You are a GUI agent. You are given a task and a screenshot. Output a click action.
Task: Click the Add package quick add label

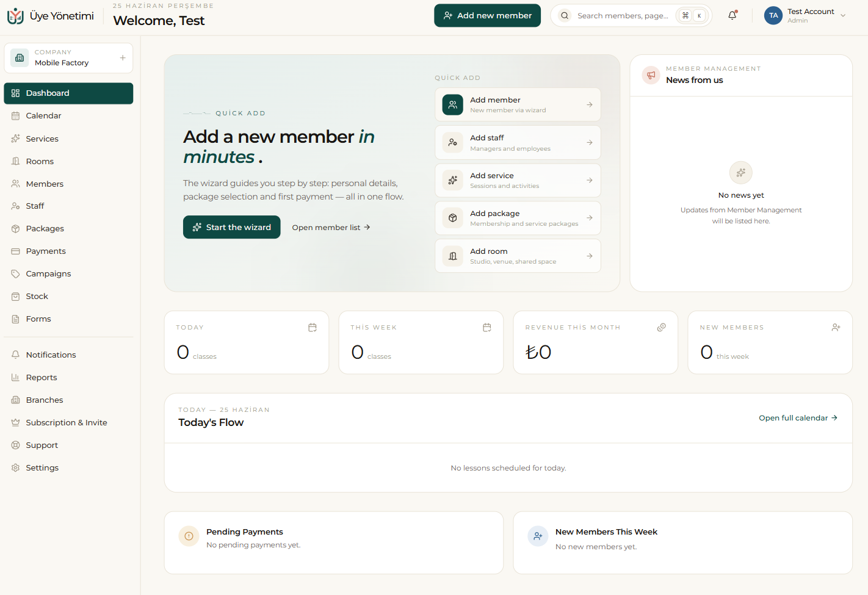click(495, 214)
